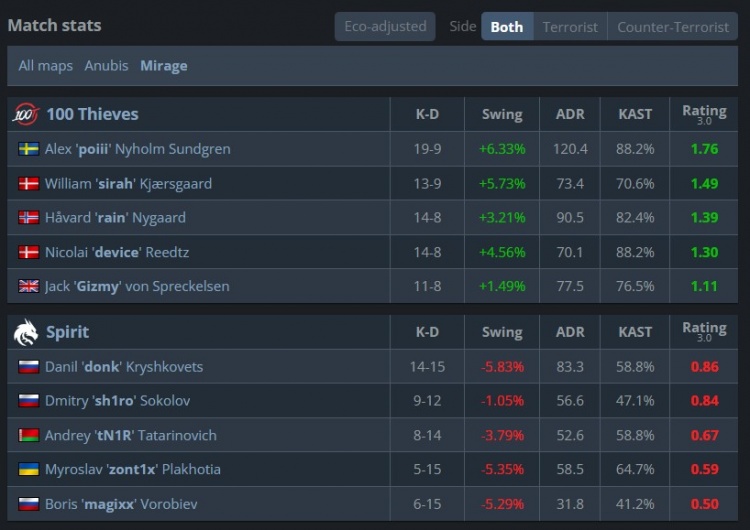Show stats for All maps
This screenshot has width=750, height=530.
45,66
